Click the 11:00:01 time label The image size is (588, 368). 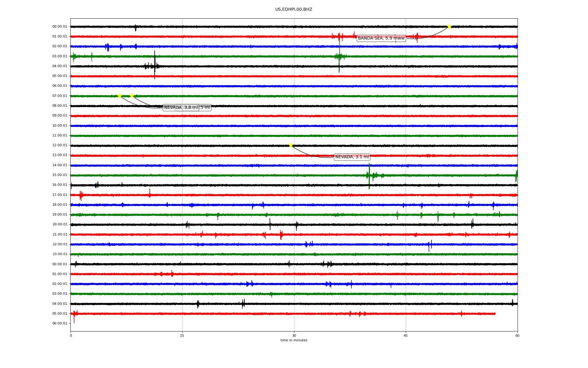coord(60,136)
